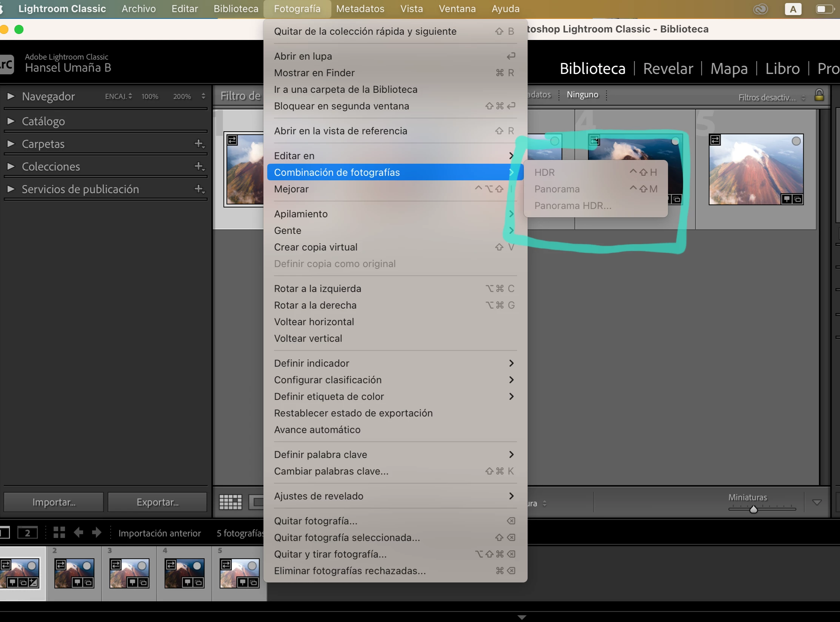Toggle quick collection circle on photo 5
This screenshot has width=840, height=622.
tap(796, 141)
